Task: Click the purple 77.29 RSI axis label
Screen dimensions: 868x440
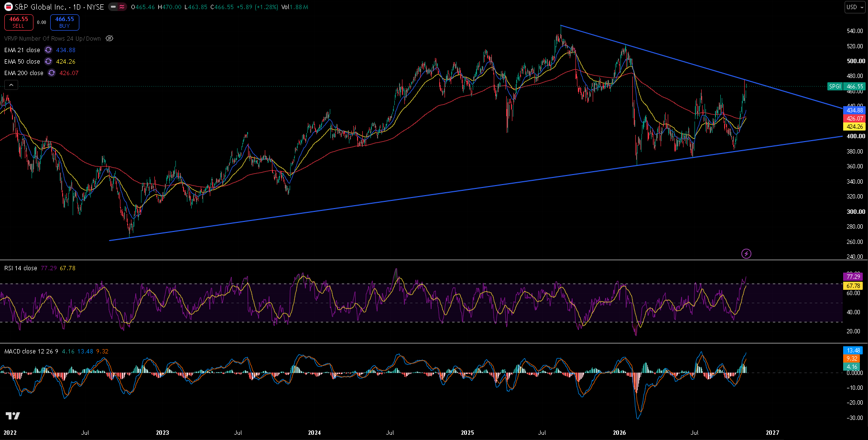Action: (853, 276)
